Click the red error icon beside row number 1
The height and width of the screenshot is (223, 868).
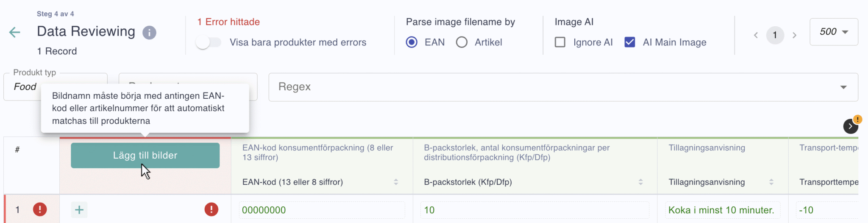(40, 209)
